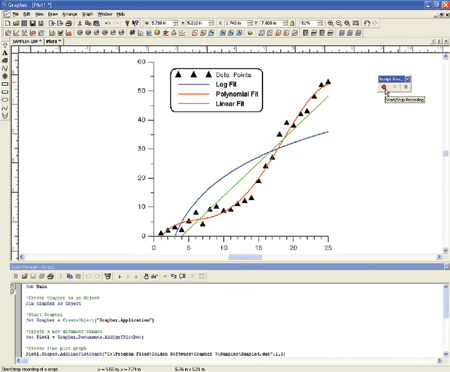Click the spinner arrows on the W width field
Image resolution: width=450 pixels, height=372 pixels.
click(176, 23)
